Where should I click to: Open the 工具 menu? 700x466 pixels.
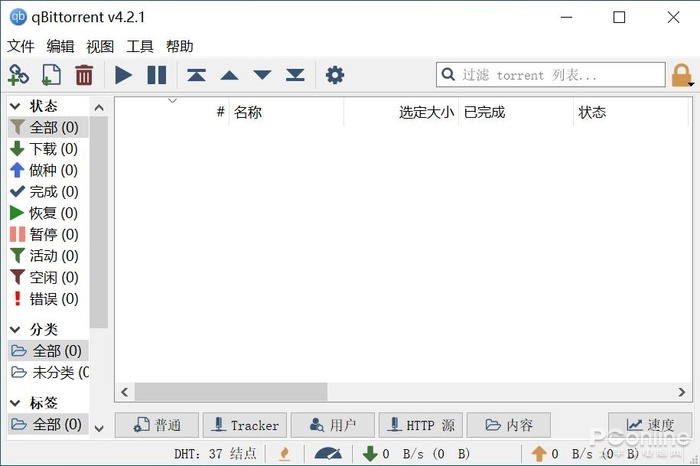point(140,46)
